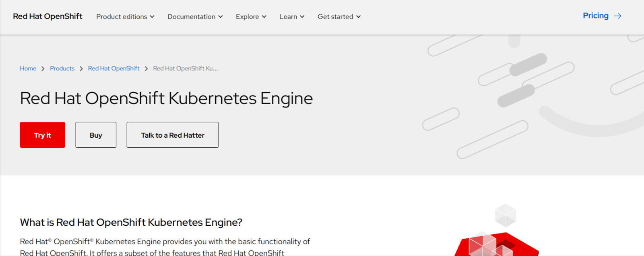
Task: Click the Red Hat OpenShift logo text
Action: pyautogui.click(x=47, y=17)
